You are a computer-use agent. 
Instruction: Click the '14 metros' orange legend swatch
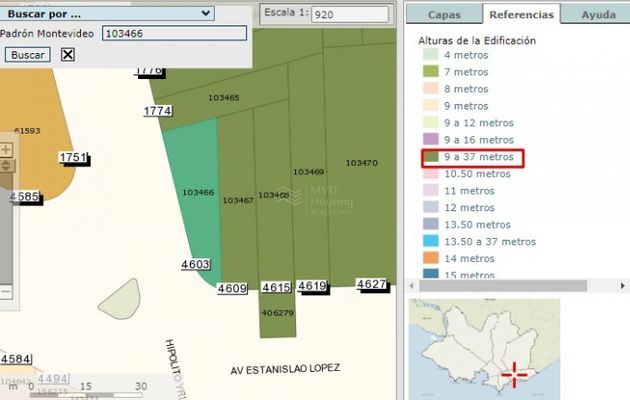tap(431, 258)
